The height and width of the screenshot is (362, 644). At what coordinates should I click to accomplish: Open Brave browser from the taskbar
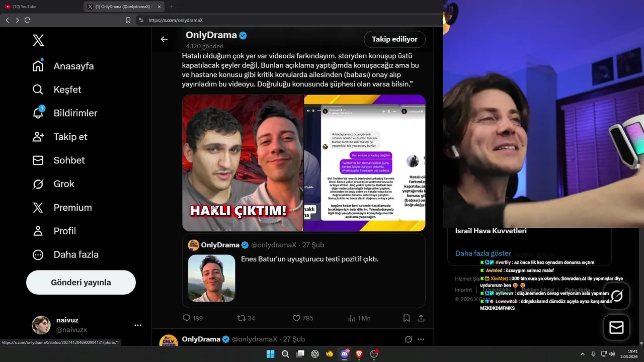pyautogui.click(x=359, y=354)
